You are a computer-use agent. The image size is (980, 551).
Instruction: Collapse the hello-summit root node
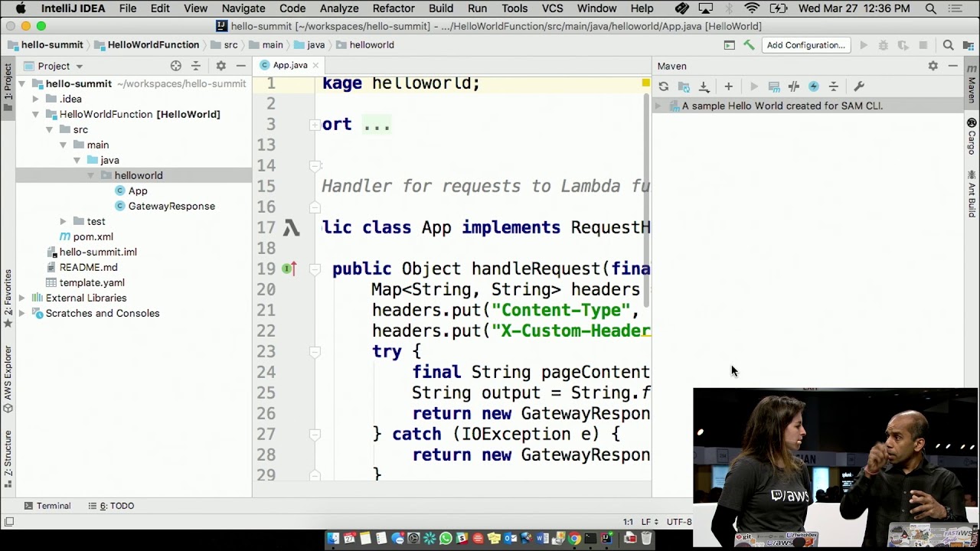point(21,83)
